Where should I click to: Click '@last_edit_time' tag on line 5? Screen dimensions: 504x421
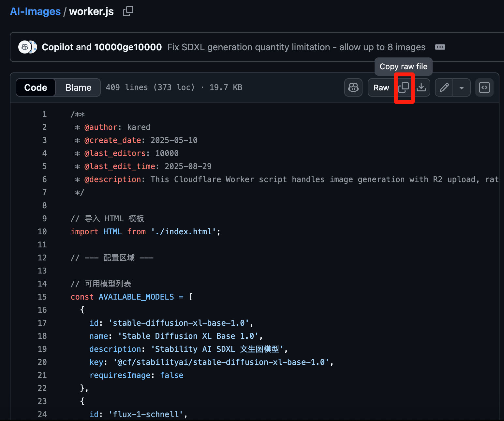coord(120,166)
